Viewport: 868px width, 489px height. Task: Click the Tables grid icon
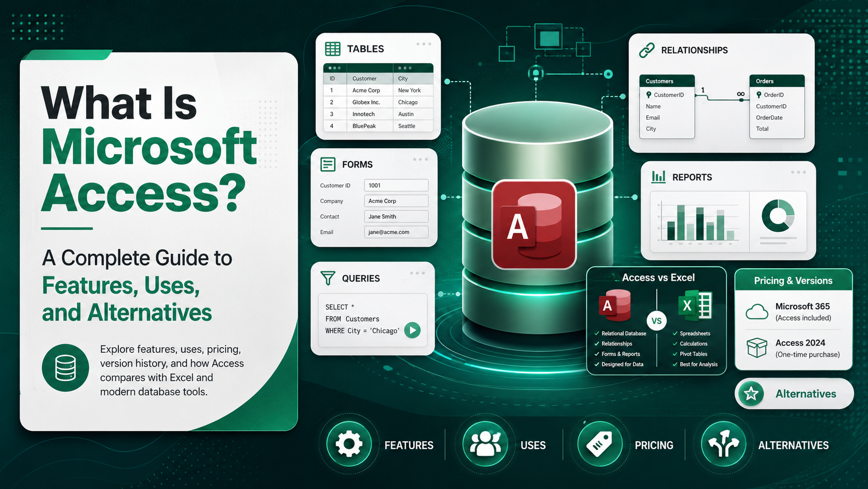333,49
